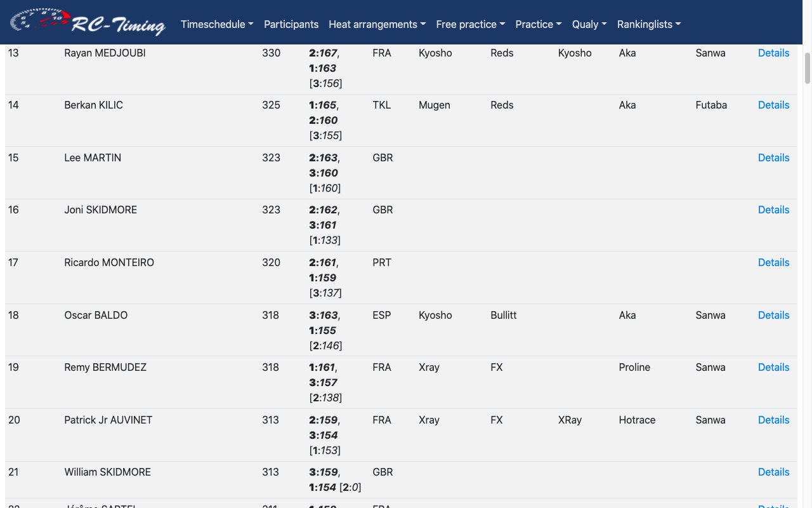
Task: Show Details for Ricardo MONTEIRO
Action: (x=773, y=262)
